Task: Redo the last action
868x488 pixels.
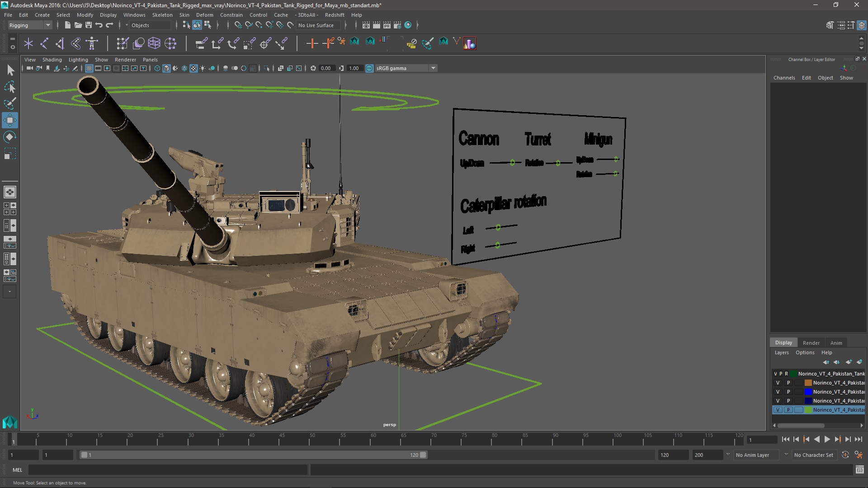Action: [109, 25]
